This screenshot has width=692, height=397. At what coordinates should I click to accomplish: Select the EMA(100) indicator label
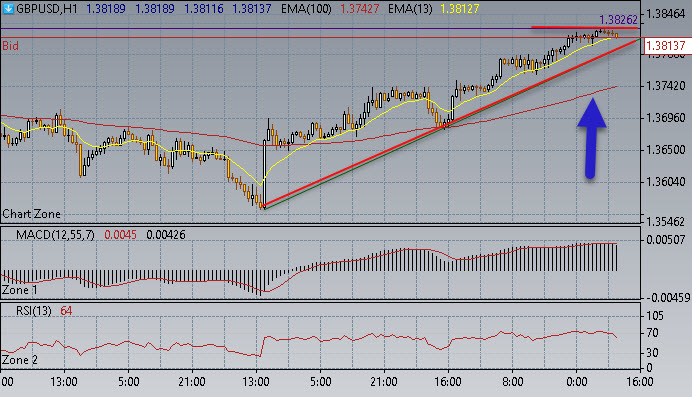pos(306,8)
